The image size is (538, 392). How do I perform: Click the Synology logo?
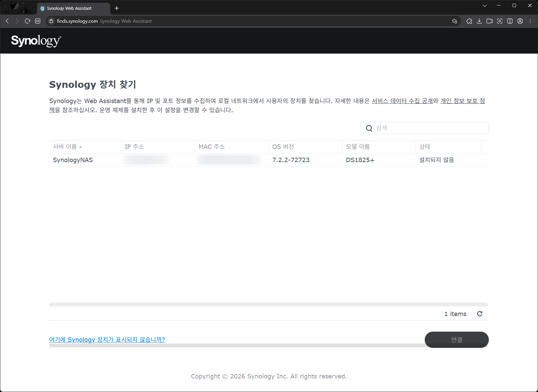click(36, 41)
